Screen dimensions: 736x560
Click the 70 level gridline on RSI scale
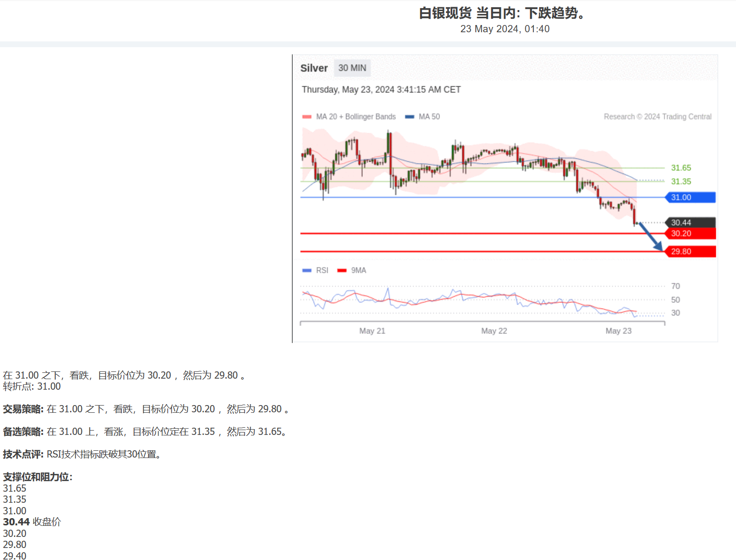click(x=675, y=286)
